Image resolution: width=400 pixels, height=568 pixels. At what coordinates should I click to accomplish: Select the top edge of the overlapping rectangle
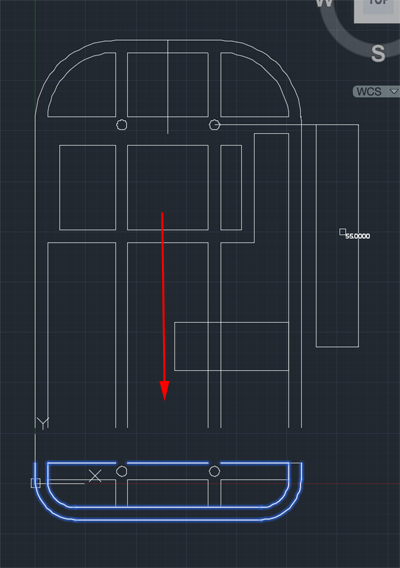point(232,322)
